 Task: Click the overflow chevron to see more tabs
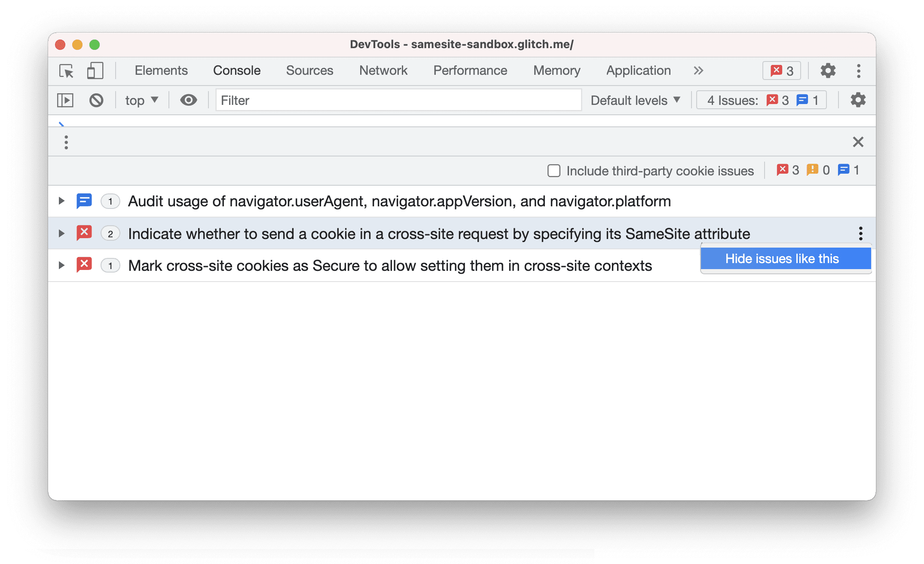pos(697,70)
